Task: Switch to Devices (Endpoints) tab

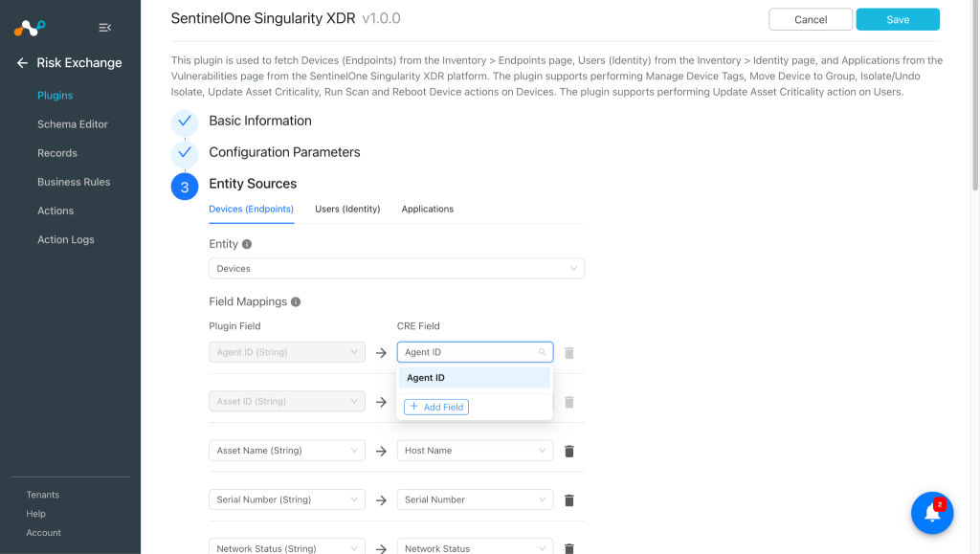Action: tap(252, 210)
